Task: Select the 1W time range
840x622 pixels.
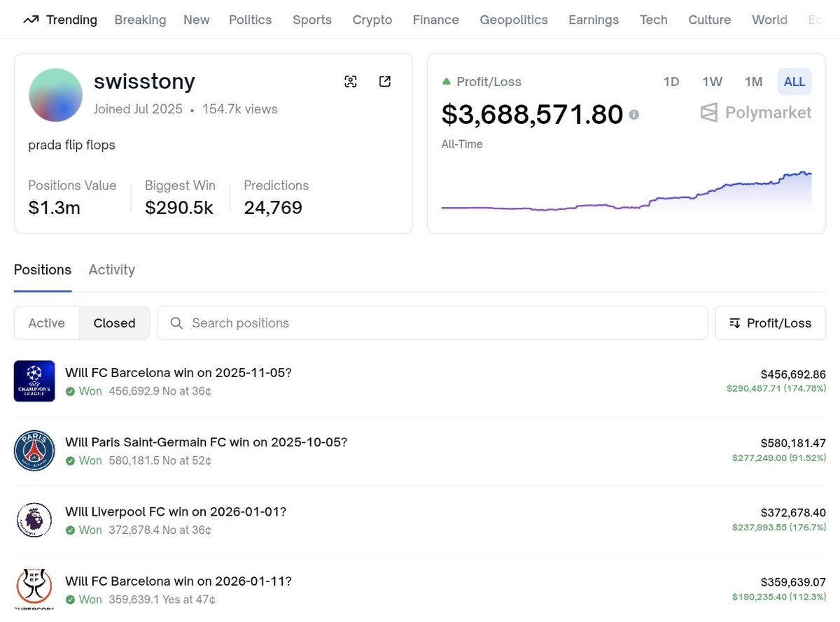Action: [713, 82]
